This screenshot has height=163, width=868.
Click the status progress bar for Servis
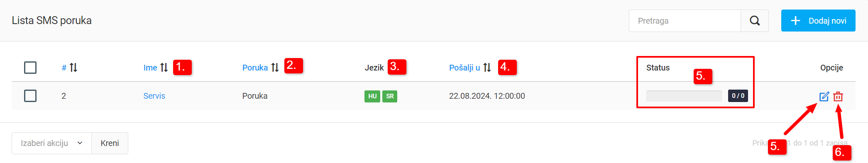point(684,96)
